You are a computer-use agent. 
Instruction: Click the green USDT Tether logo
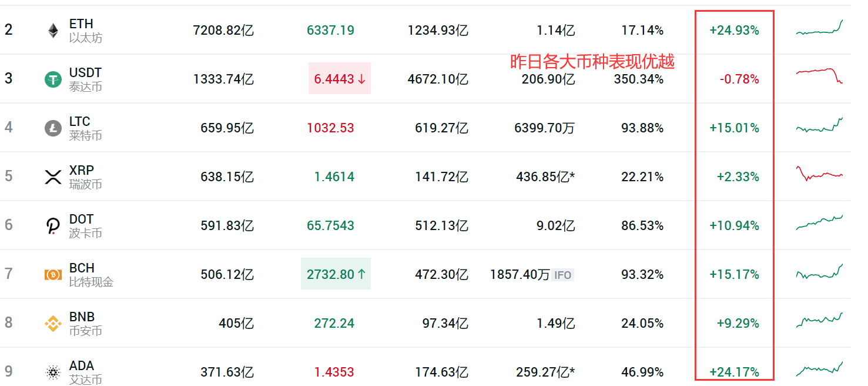pyautogui.click(x=53, y=79)
